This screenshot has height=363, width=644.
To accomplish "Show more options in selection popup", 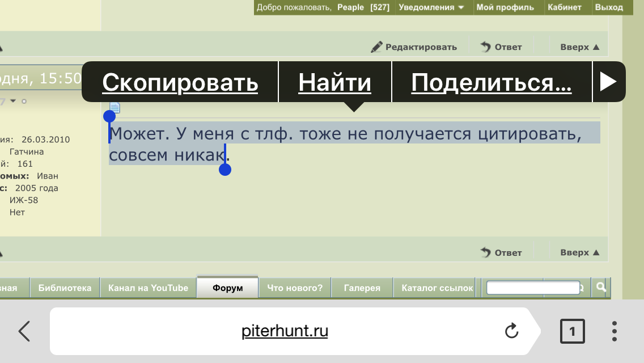I will point(608,82).
